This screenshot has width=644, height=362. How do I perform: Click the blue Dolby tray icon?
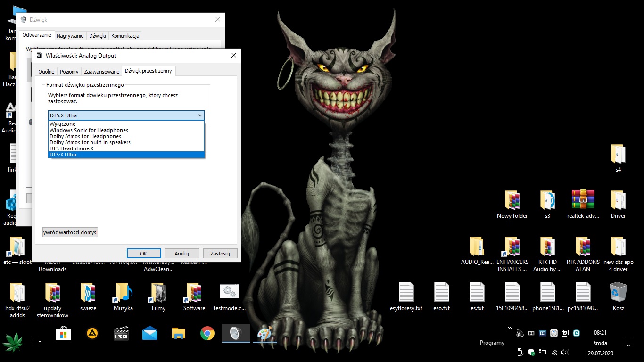click(x=543, y=333)
